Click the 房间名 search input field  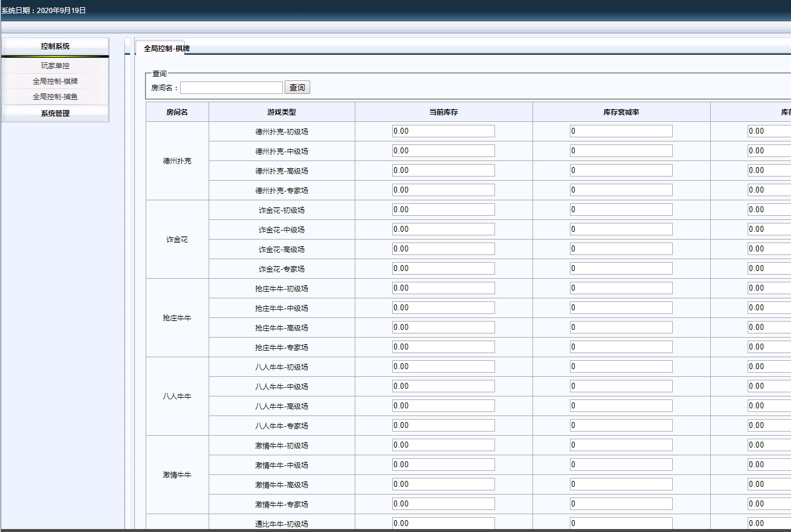coord(231,88)
